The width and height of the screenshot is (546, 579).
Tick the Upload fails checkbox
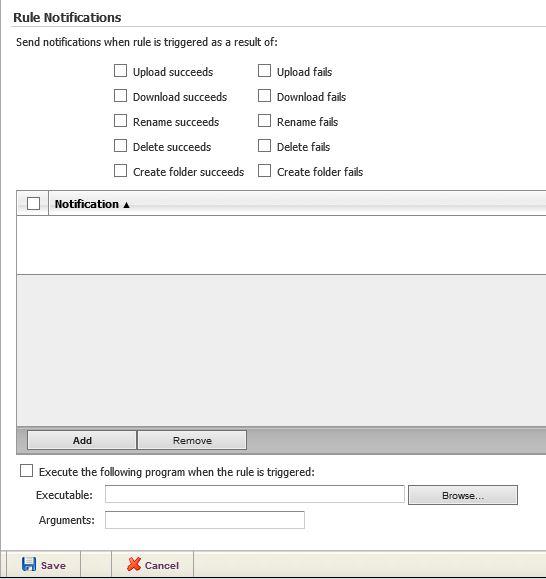264,71
